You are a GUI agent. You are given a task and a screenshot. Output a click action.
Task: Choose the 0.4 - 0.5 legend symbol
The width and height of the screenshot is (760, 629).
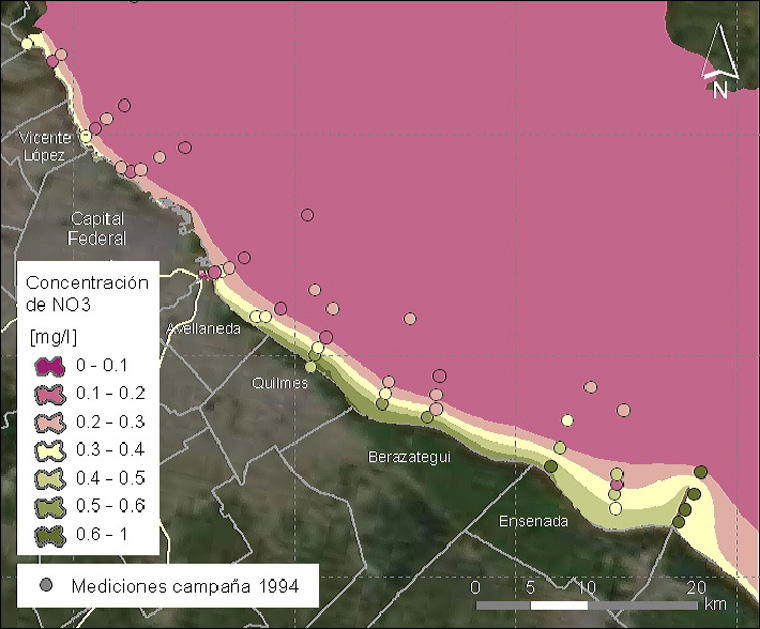click(49, 478)
